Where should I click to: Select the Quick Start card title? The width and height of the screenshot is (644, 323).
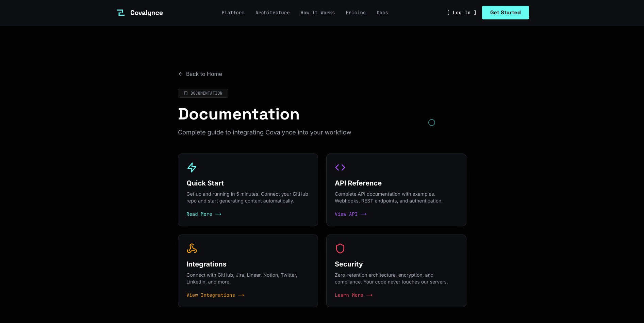[205, 183]
